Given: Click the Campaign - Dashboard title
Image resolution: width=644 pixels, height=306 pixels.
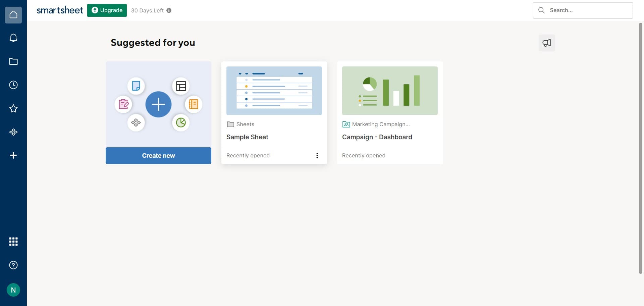Looking at the screenshot, I should (377, 137).
